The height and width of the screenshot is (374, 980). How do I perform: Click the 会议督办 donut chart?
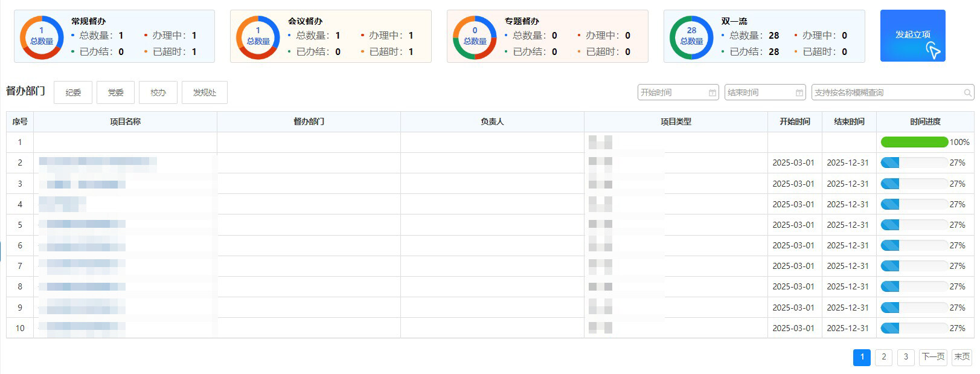(258, 37)
